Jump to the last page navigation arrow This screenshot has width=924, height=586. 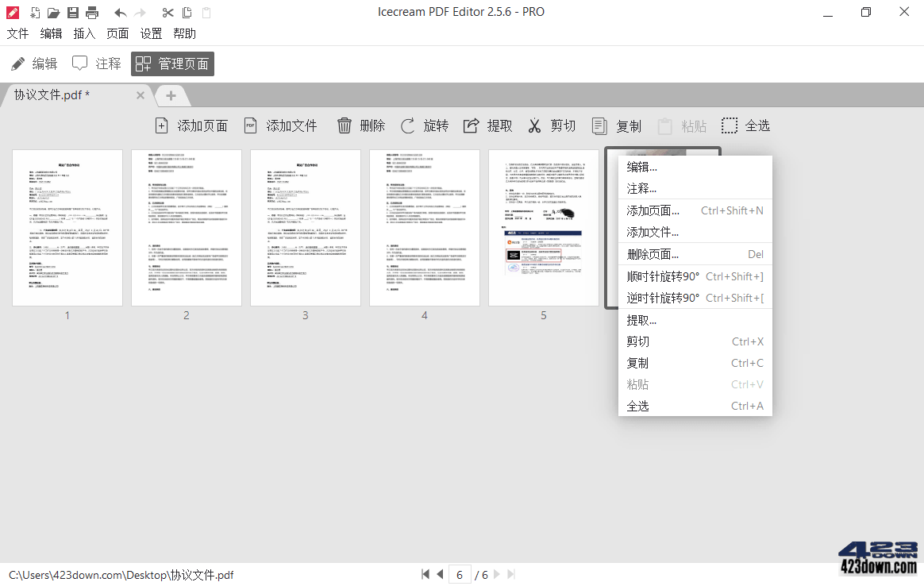click(x=510, y=574)
